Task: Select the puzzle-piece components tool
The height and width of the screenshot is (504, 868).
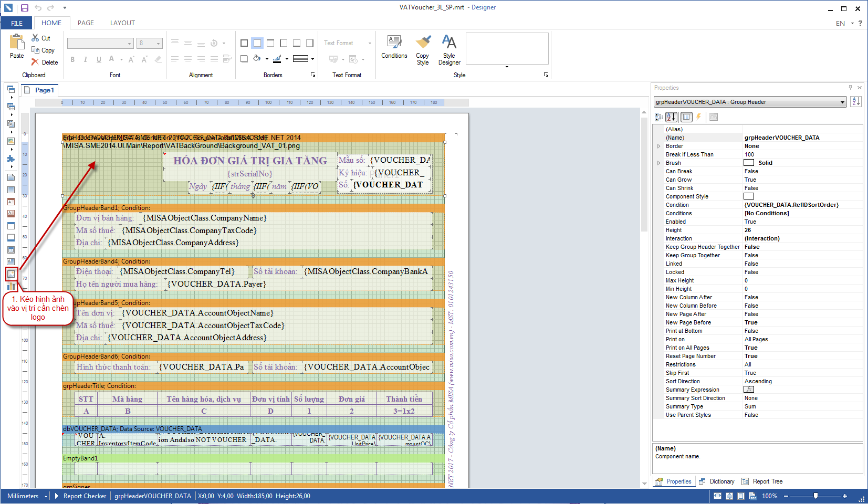Action: pos(11,159)
